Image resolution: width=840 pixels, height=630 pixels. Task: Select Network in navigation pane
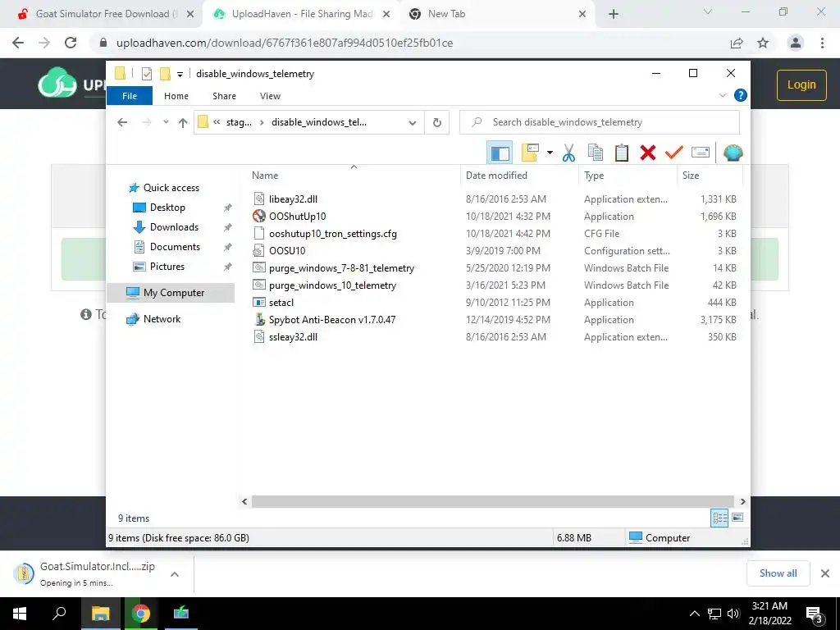(162, 319)
